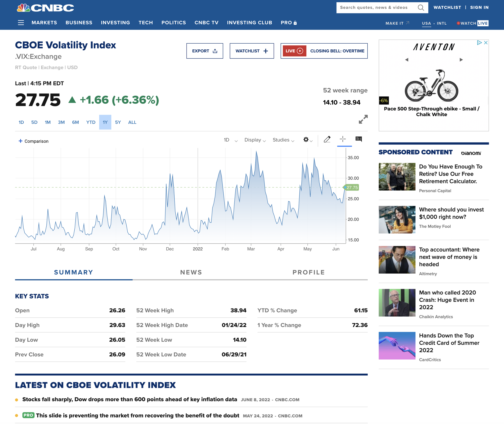
Task: Show next Aventon ad product
Action: click(x=461, y=60)
